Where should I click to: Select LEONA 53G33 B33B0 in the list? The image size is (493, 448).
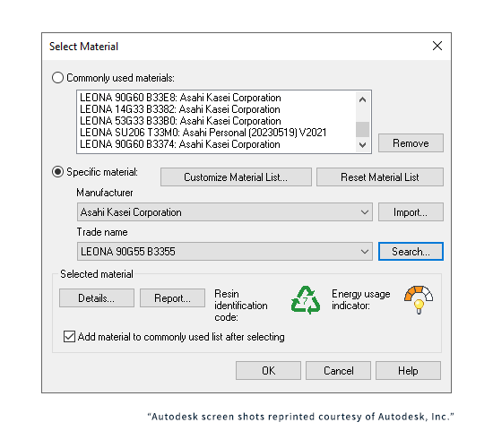216,121
